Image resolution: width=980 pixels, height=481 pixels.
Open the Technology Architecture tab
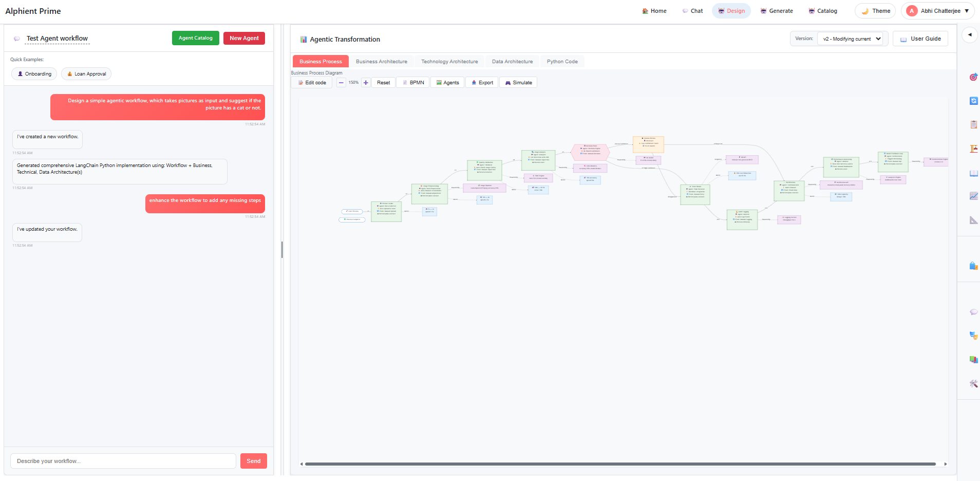(449, 62)
